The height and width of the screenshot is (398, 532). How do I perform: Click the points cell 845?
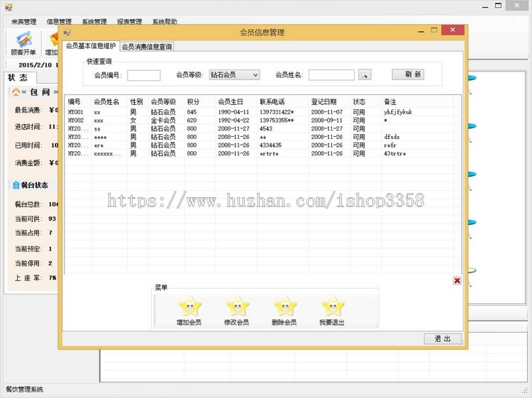[192, 112]
